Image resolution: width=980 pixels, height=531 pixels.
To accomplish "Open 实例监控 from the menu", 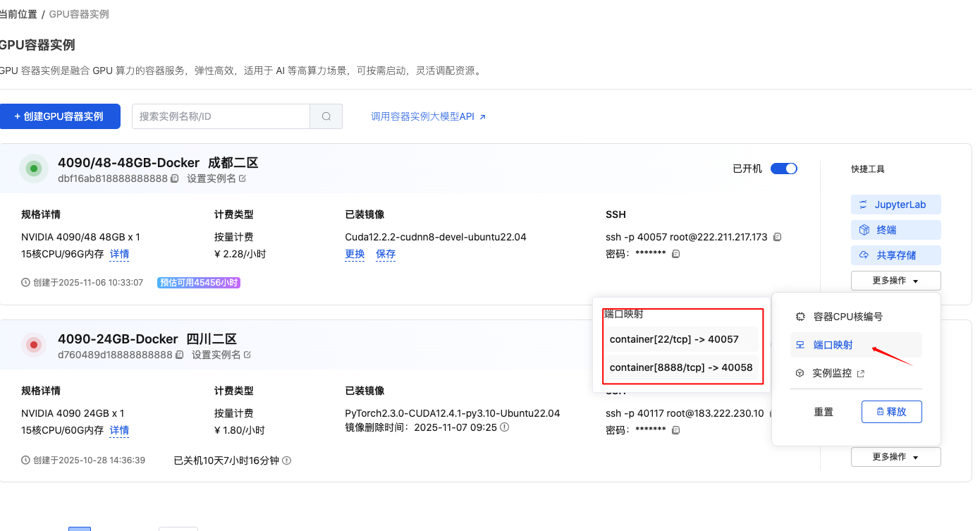I will pyautogui.click(x=832, y=373).
